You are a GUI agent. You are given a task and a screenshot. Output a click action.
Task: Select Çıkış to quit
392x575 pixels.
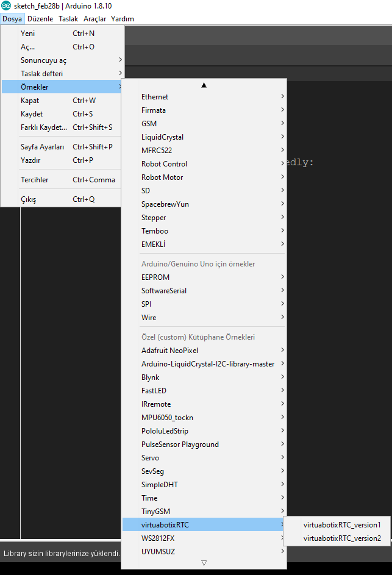coord(61,199)
